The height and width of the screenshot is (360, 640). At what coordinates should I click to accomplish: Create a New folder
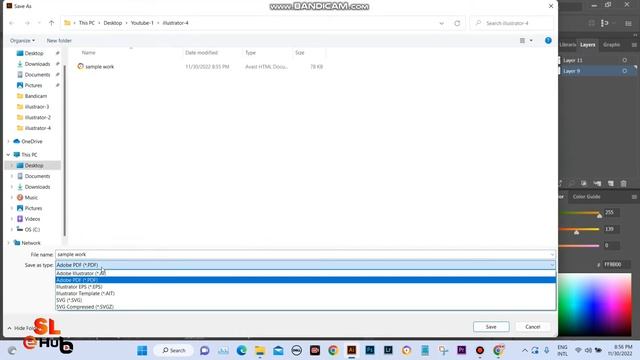59,40
